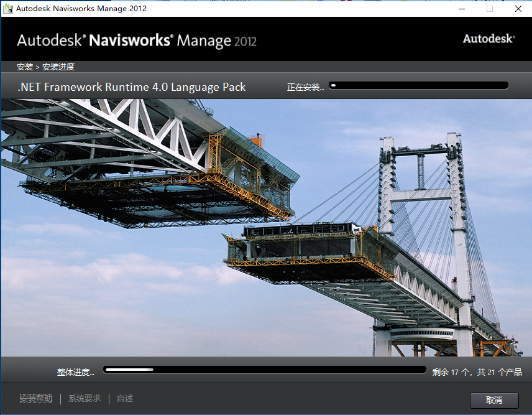Click the '剩余 17 个, 共 21 个产品' status text
532x415 pixels.
477,372
